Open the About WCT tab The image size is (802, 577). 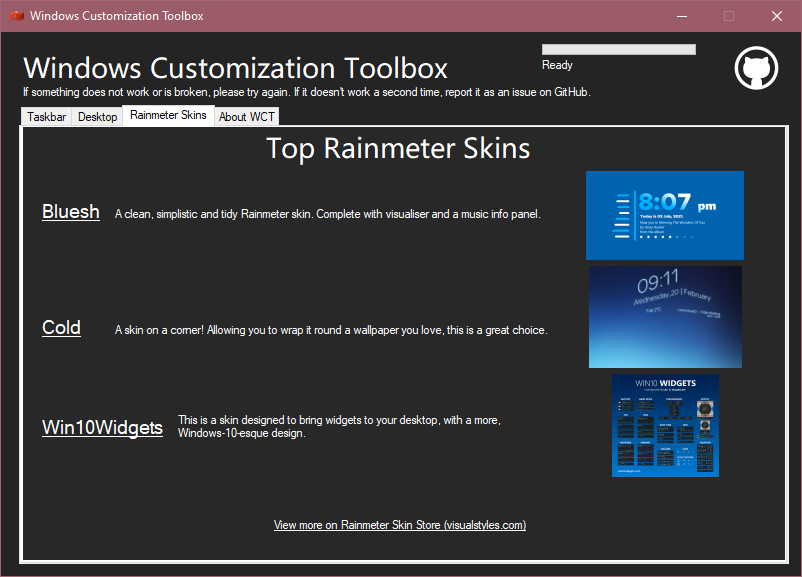click(246, 116)
